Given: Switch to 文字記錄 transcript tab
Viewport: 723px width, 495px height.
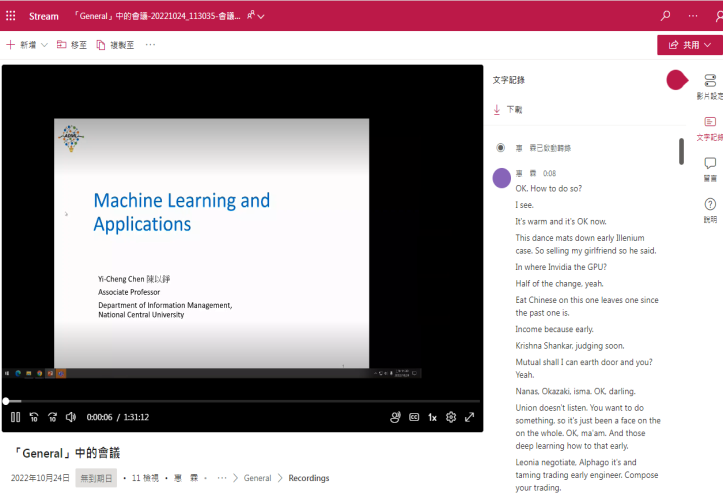Looking at the screenshot, I should pos(710,127).
